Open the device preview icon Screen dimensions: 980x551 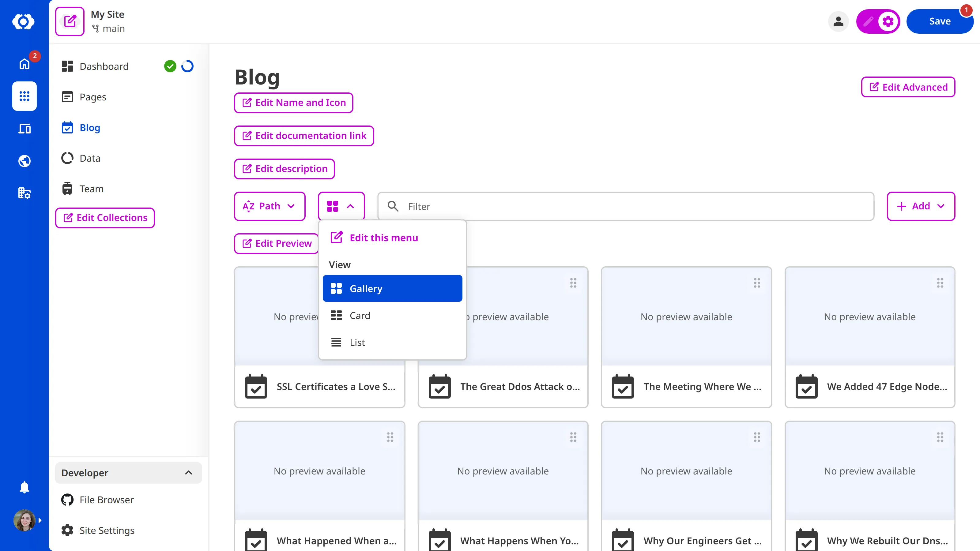pos(24,129)
